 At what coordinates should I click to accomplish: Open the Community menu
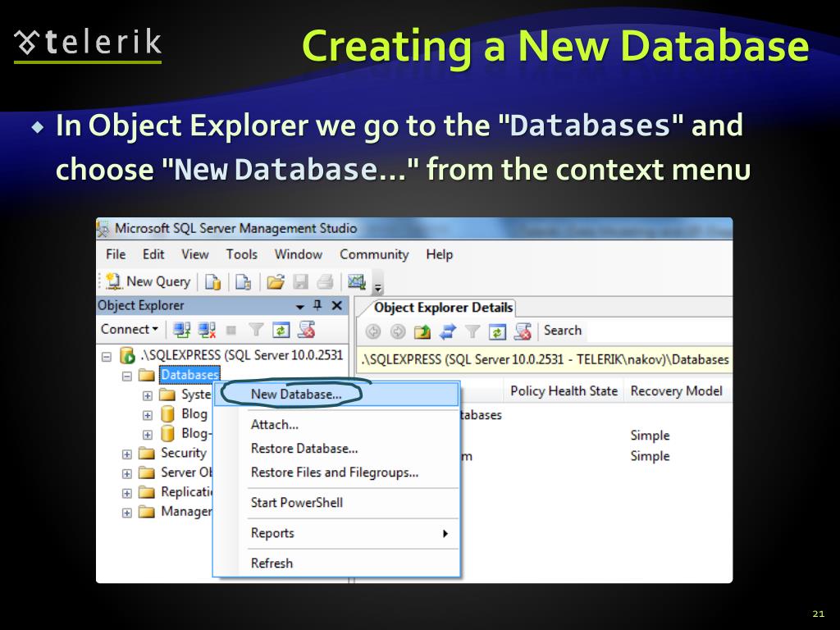(x=374, y=254)
